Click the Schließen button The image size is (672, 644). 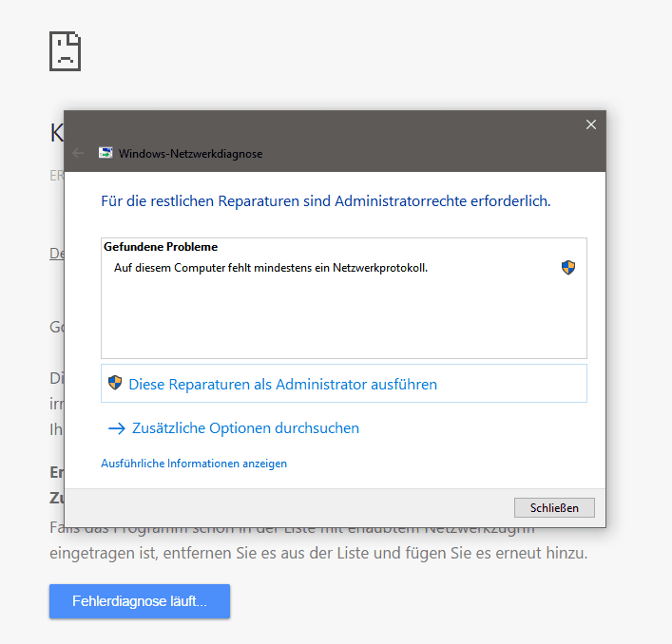click(554, 508)
